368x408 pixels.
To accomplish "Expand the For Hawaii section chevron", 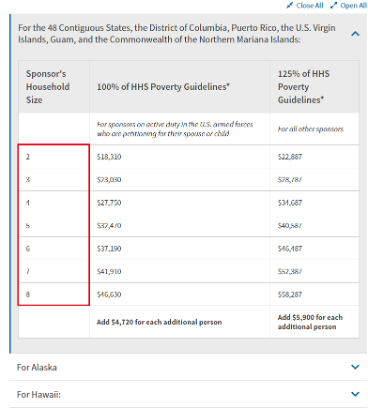I will (x=355, y=394).
